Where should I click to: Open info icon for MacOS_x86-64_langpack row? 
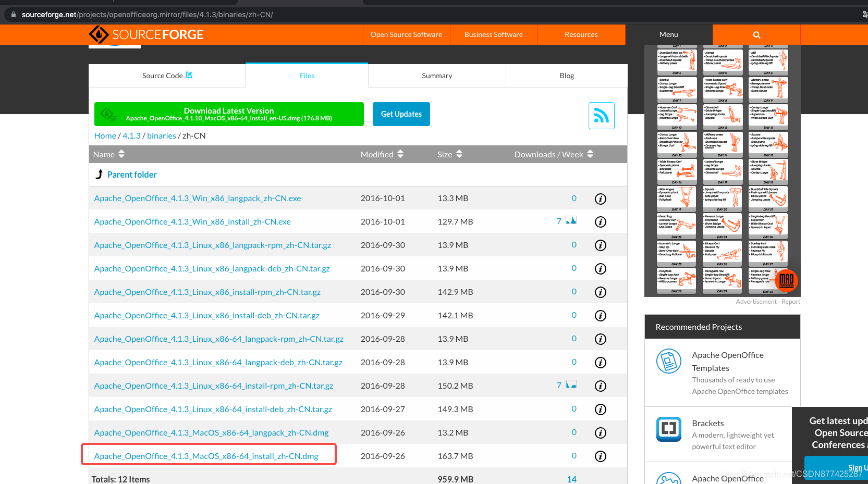tap(601, 433)
